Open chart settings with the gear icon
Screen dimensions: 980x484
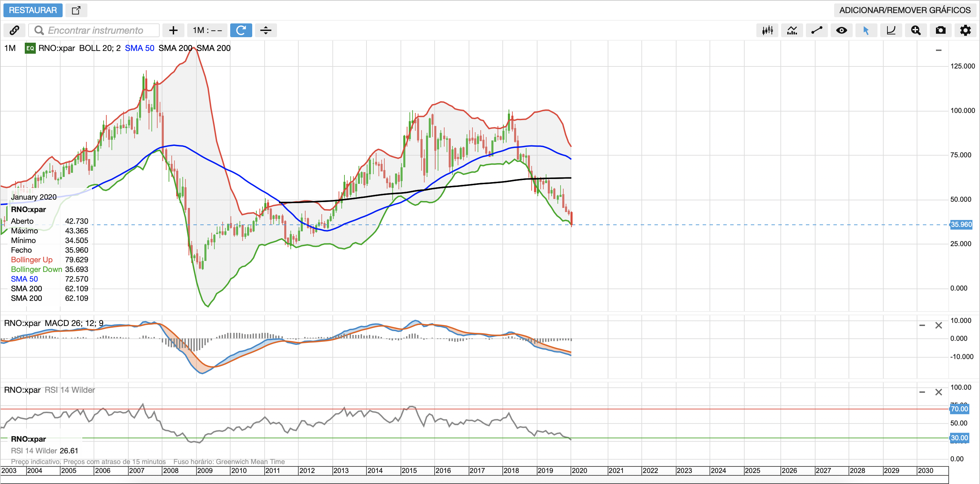(965, 30)
